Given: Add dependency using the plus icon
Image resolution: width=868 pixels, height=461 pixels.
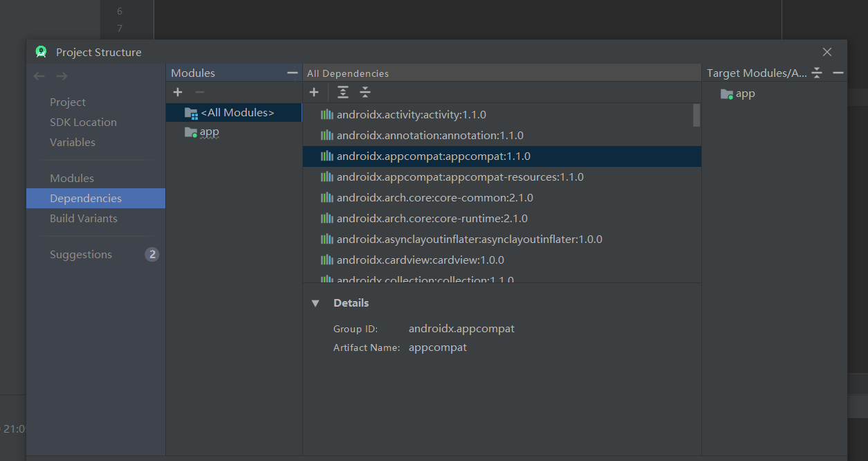Looking at the screenshot, I should coord(314,92).
